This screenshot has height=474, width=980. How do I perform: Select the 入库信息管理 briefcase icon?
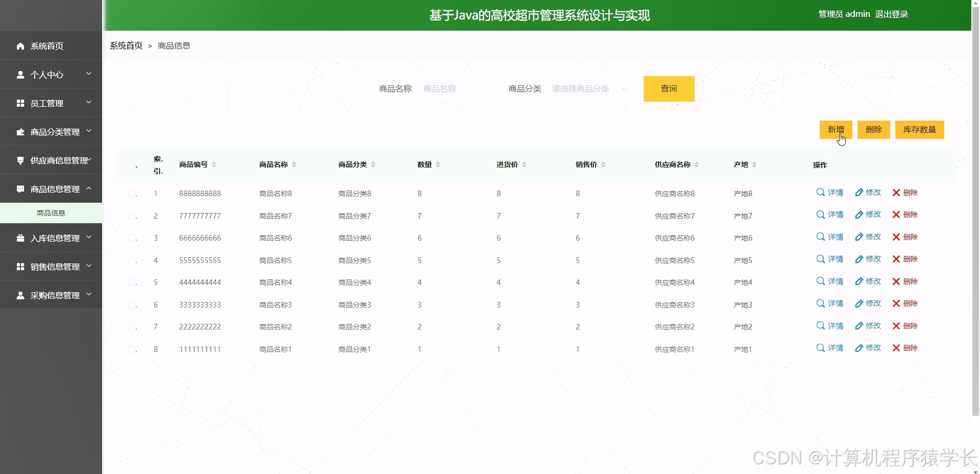point(20,238)
